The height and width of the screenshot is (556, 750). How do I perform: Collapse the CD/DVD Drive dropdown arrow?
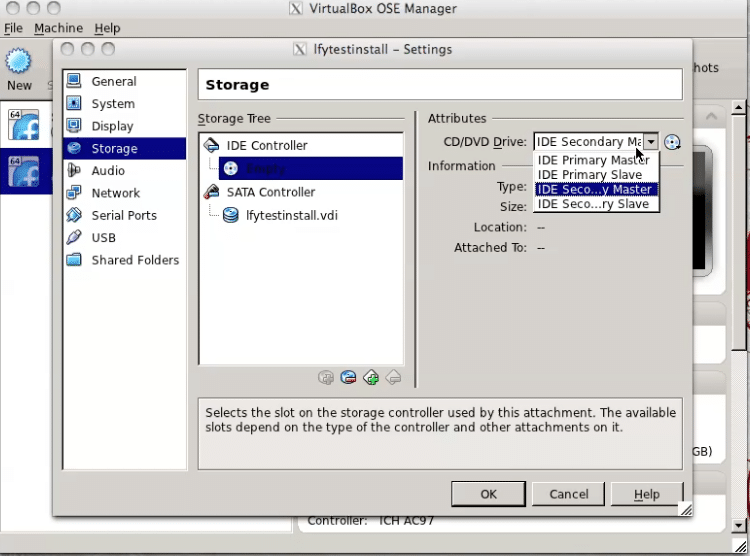650,142
